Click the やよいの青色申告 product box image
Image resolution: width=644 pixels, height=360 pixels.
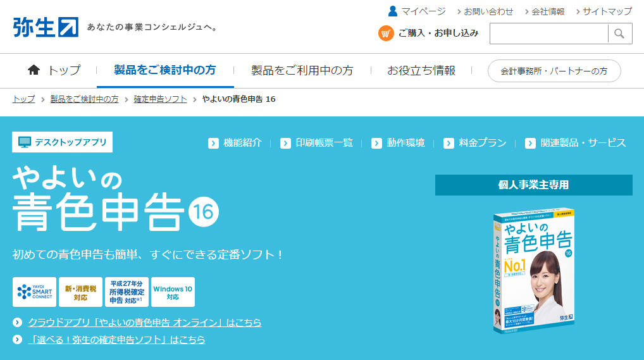(533, 270)
